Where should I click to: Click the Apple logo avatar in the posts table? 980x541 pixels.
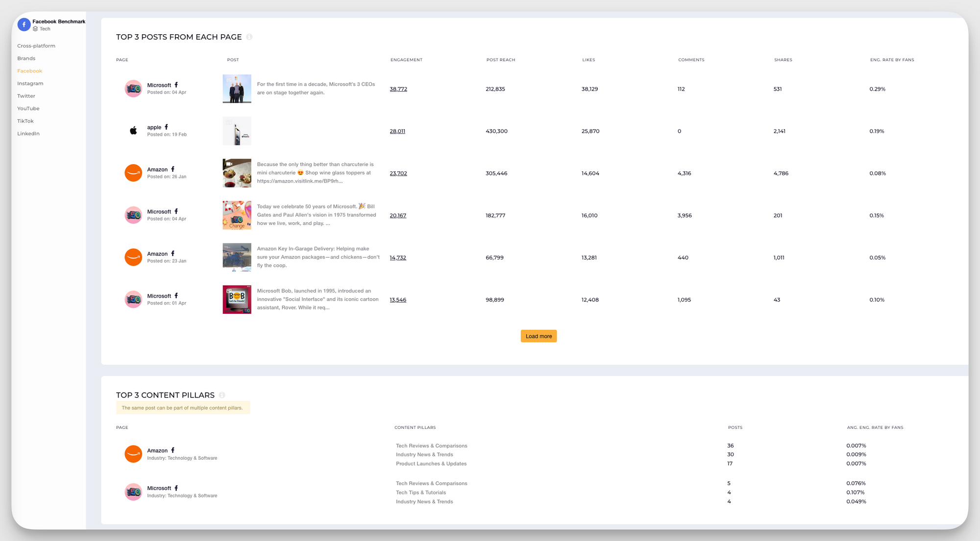click(133, 131)
